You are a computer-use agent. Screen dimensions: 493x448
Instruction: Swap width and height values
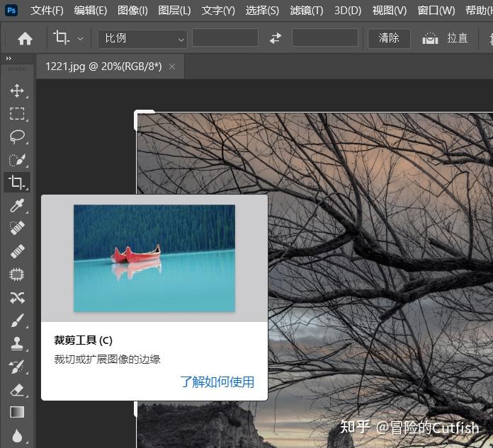coord(276,38)
